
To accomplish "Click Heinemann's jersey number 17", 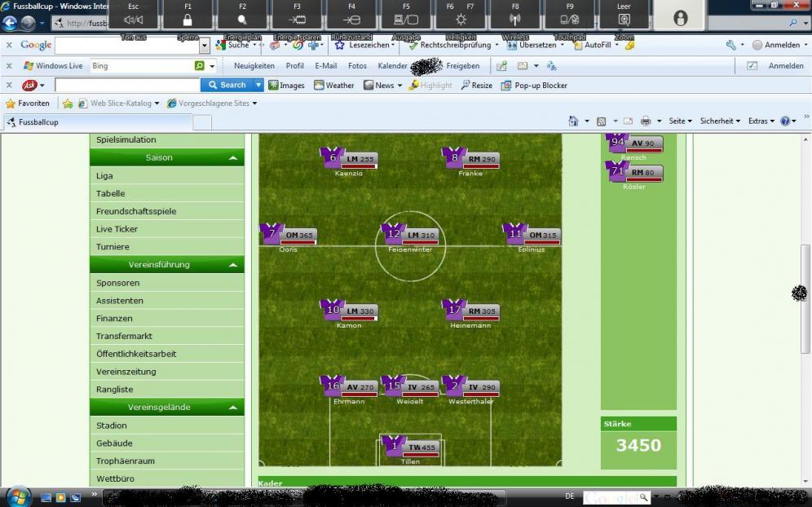I will pyautogui.click(x=454, y=309).
